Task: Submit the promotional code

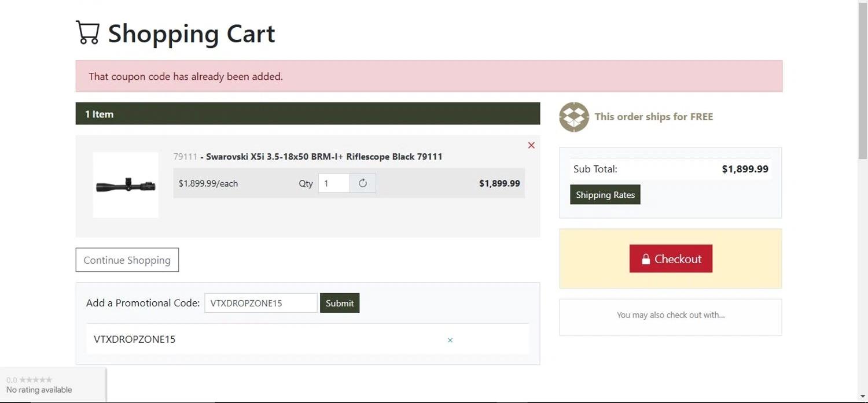Action: [x=340, y=303]
